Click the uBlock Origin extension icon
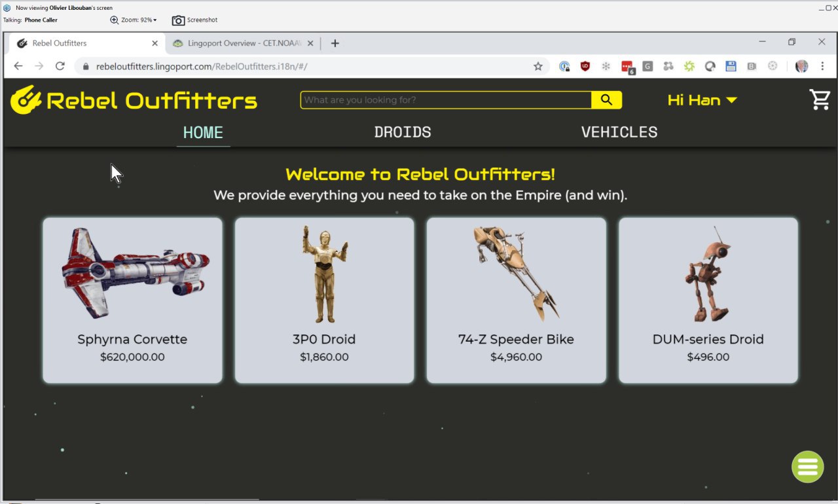 coord(585,66)
